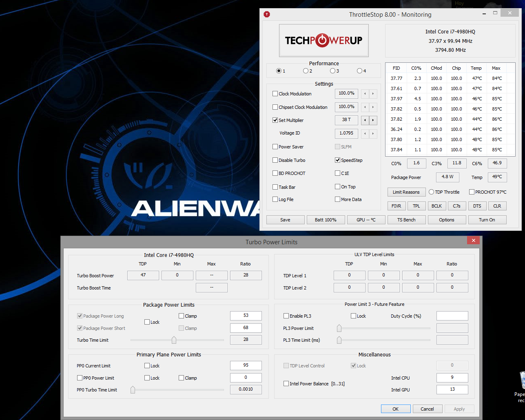Enable Intel Power Balance checkbox

click(x=286, y=384)
